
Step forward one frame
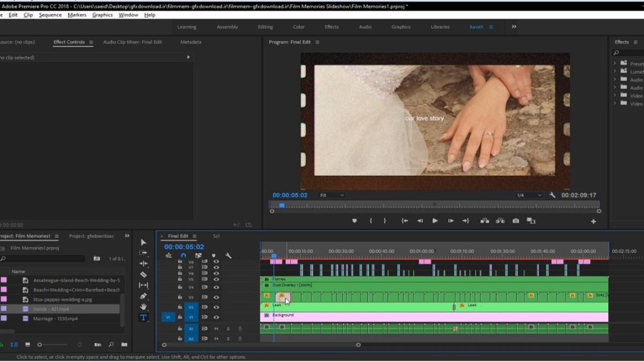click(x=450, y=221)
